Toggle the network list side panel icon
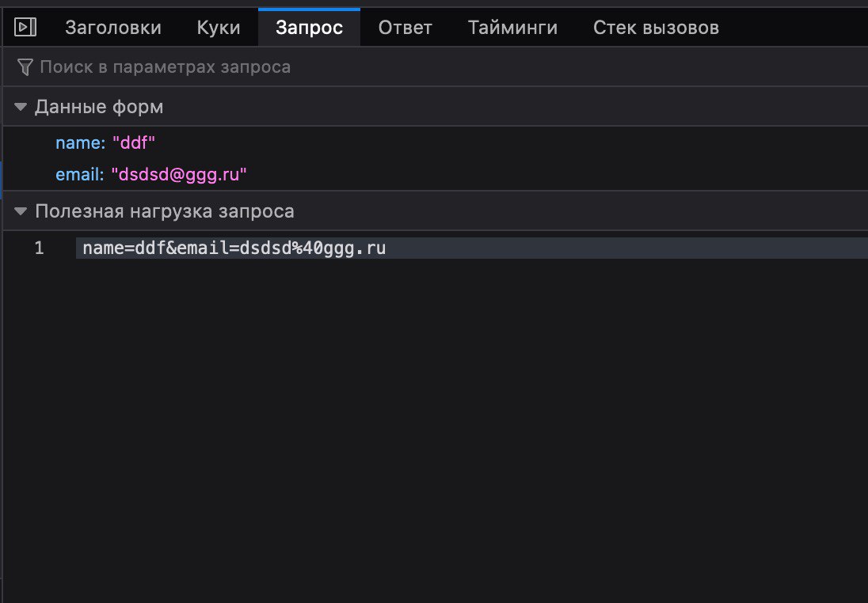 point(25,27)
